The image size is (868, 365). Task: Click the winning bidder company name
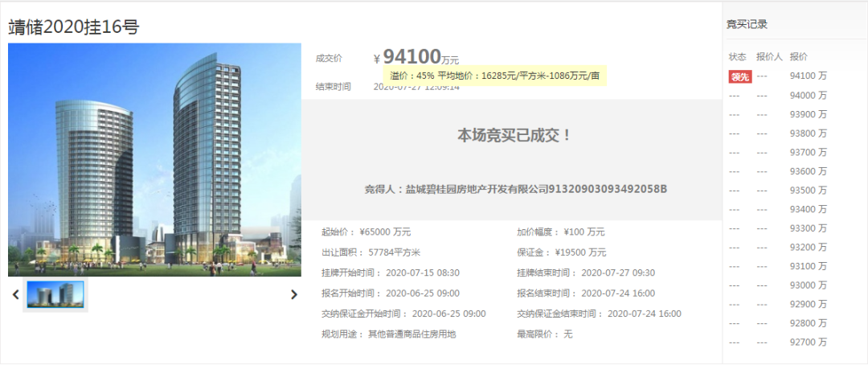[515, 190]
